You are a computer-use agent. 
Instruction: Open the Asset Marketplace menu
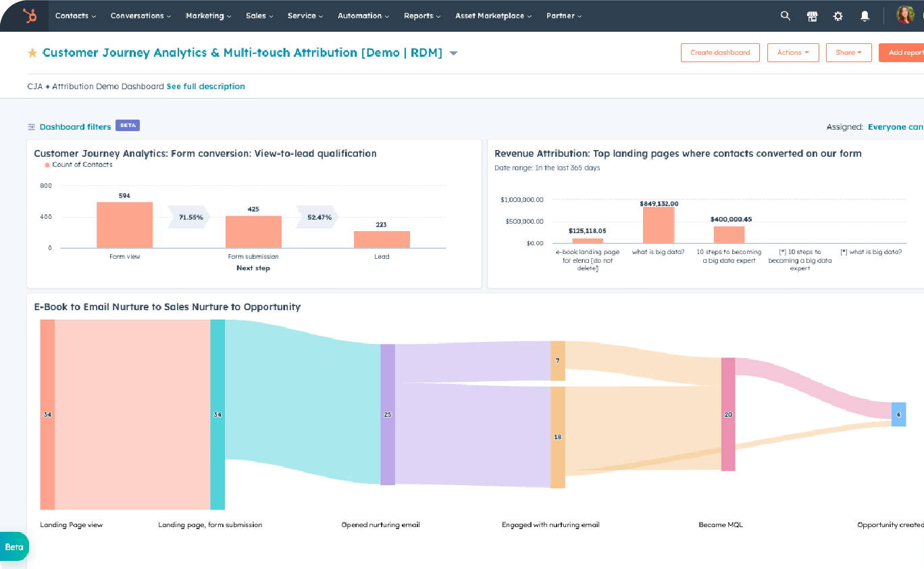tap(493, 16)
